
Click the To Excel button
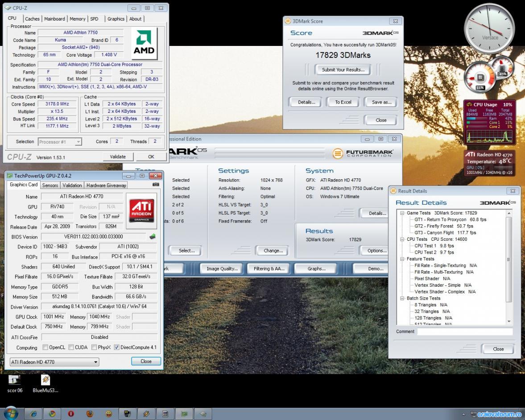pos(343,102)
